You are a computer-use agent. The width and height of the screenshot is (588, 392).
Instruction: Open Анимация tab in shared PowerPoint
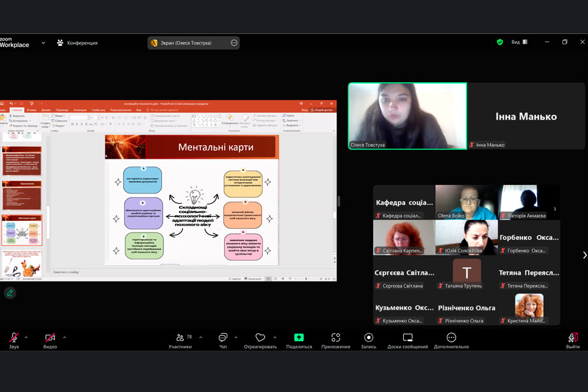pos(80,110)
